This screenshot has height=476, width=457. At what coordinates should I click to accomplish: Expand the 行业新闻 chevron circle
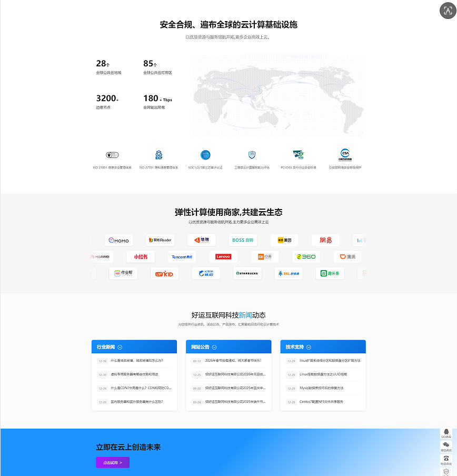pos(121,346)
